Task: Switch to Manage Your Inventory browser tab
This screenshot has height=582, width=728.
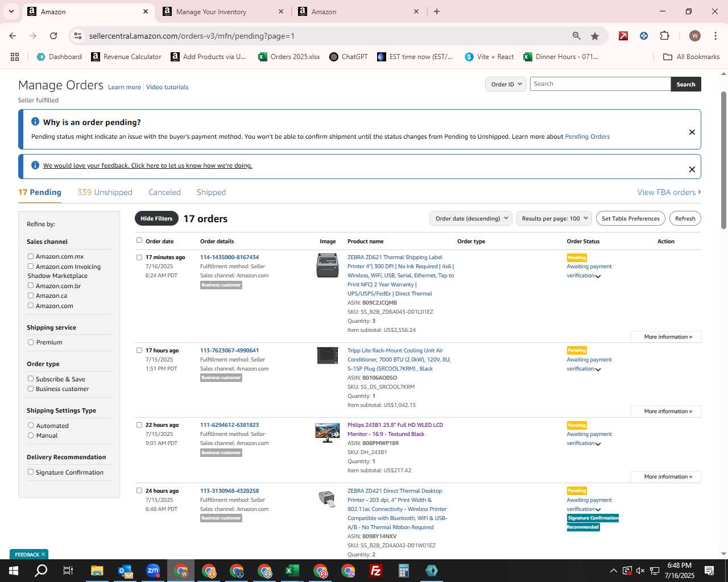Action: click(x=224, y=11)
